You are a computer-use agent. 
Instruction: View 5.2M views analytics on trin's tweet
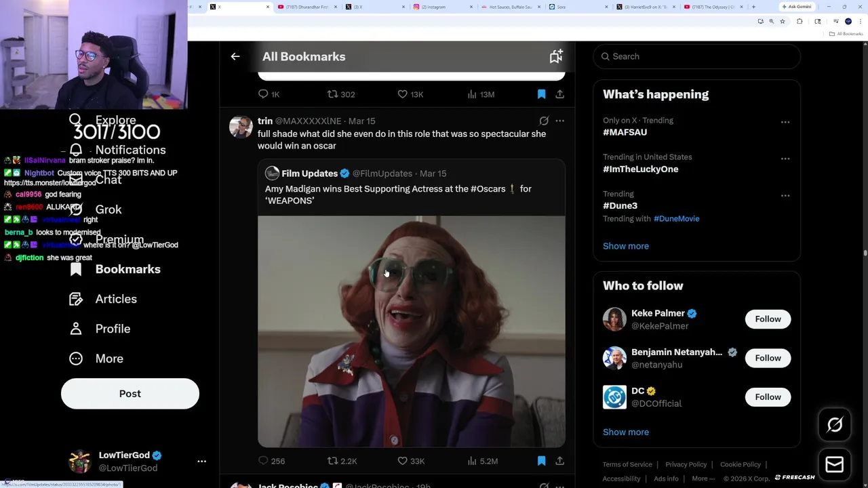(482, 461)
